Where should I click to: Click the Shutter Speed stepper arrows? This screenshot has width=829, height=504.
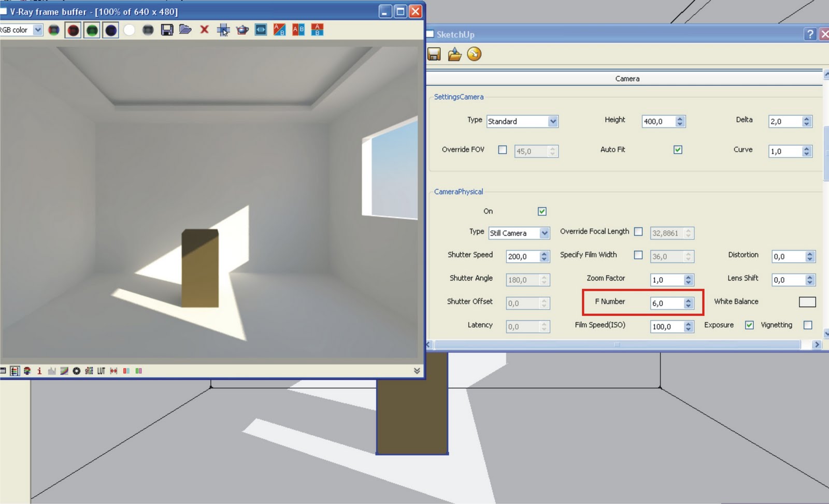(x=544, y=256)
